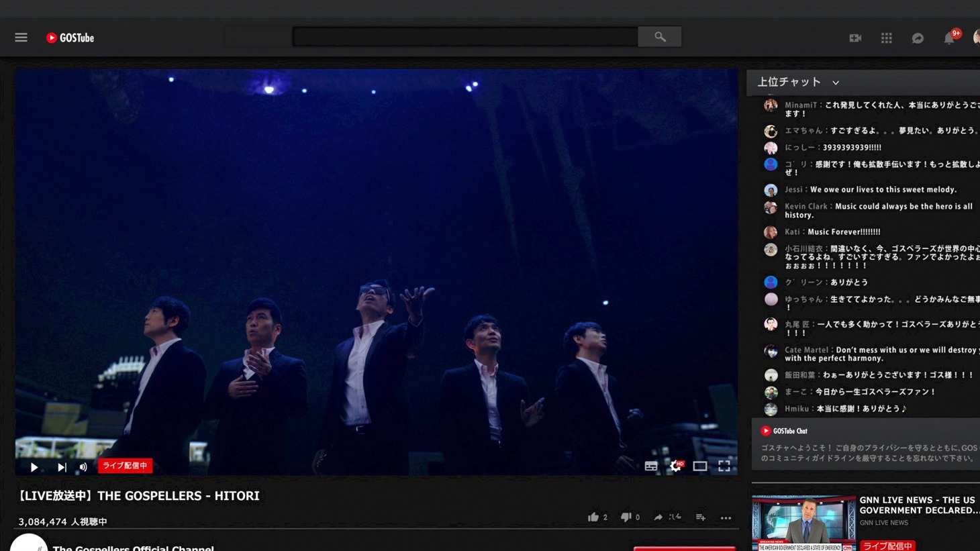The width and height of the screenshot is (980, 551).
Task: Open the apps grid menu
Action: click(886, 38)
